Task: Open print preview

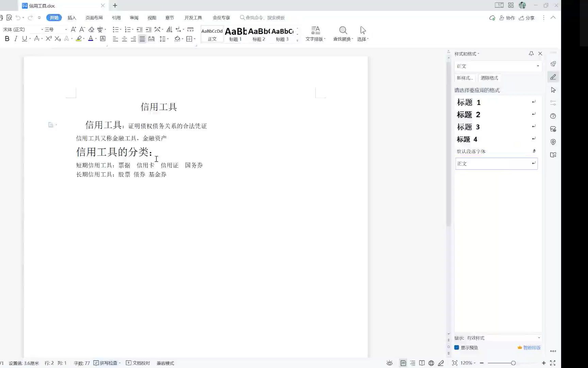Action: coord(9,18)
